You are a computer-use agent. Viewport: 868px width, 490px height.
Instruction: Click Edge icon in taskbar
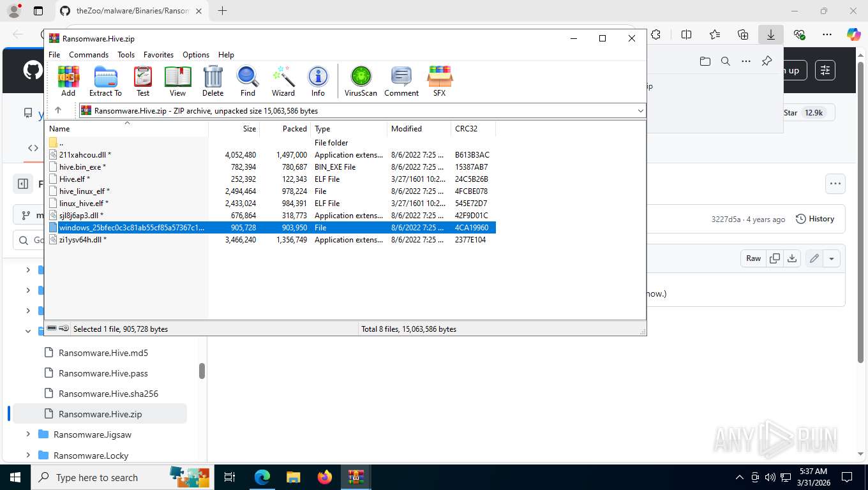(x=262, y=477)
